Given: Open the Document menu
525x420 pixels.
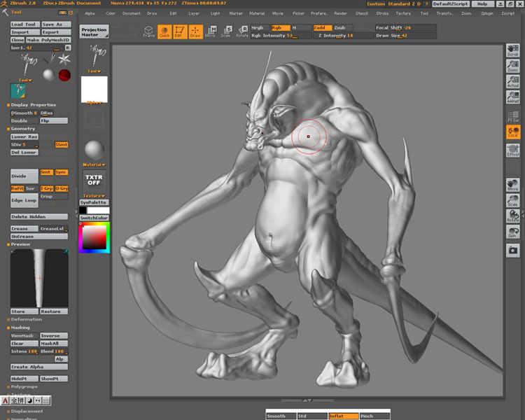Looking at the screenshot, I should point(132,13).
